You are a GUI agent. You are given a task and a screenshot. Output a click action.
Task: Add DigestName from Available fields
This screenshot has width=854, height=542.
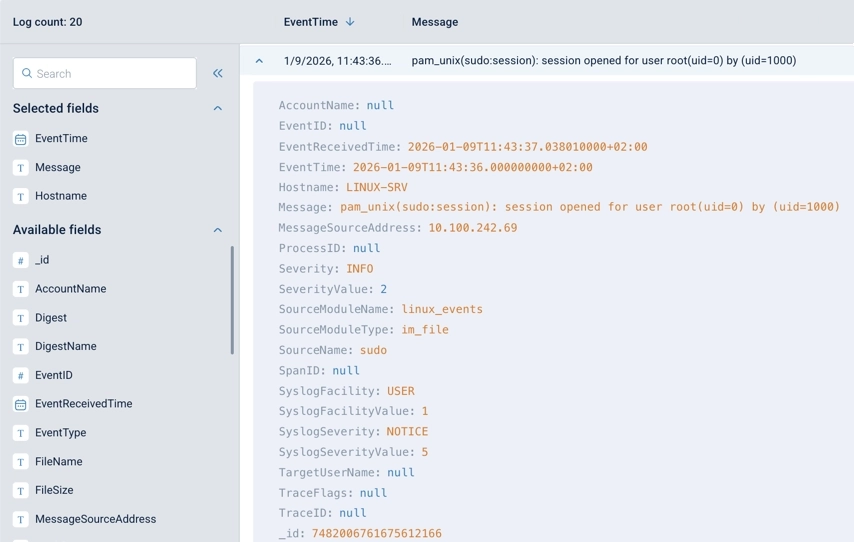66,346
